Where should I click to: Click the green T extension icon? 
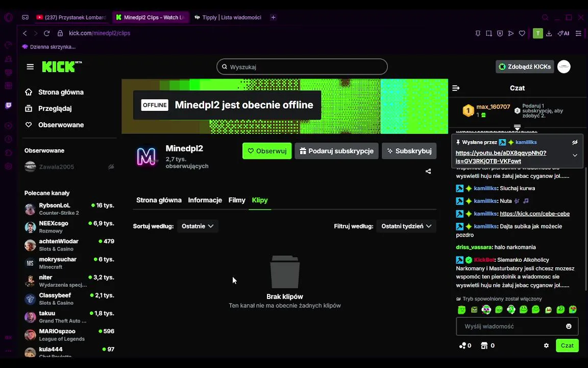pyautogui.click(x=538, y=33)
